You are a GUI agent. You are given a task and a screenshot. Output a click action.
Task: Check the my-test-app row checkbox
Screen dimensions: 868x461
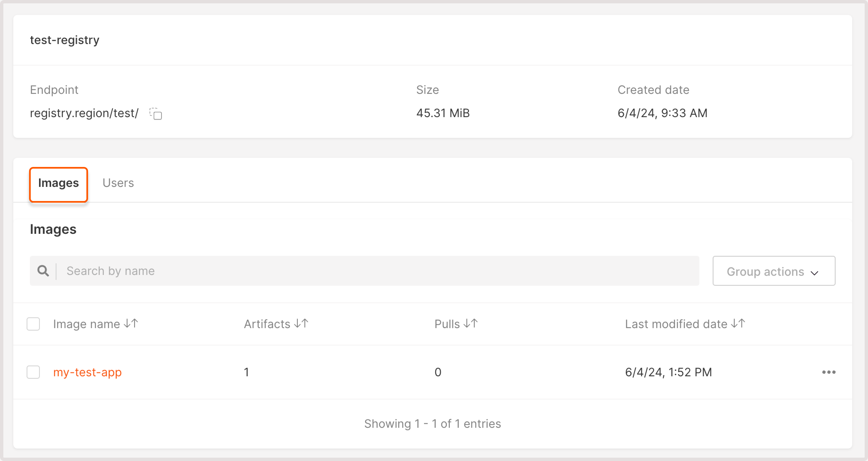33,372
